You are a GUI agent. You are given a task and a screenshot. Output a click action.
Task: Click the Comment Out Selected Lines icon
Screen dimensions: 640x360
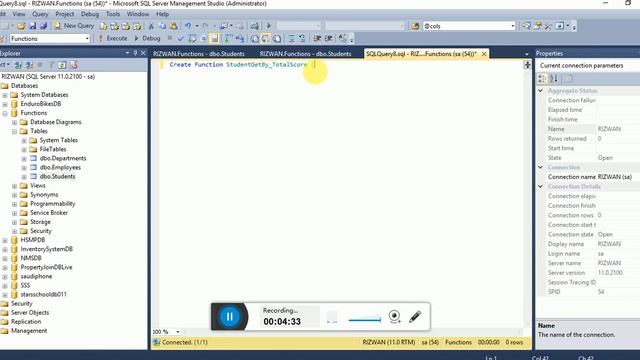click(291, 38)
